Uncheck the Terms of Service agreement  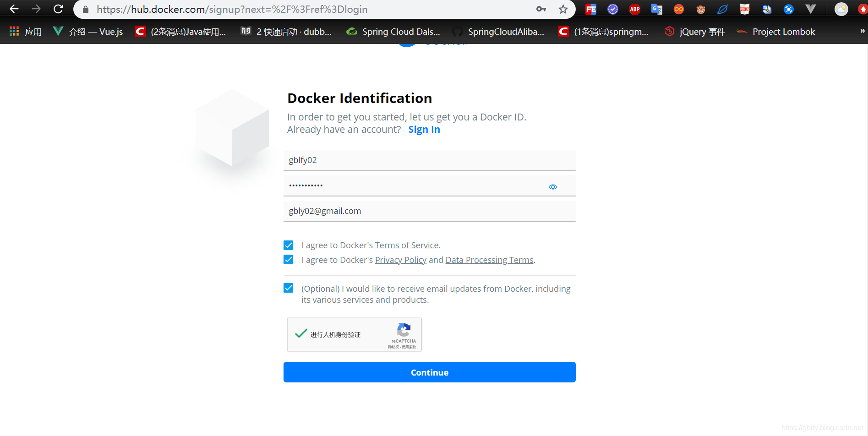[x=289, y=245]
